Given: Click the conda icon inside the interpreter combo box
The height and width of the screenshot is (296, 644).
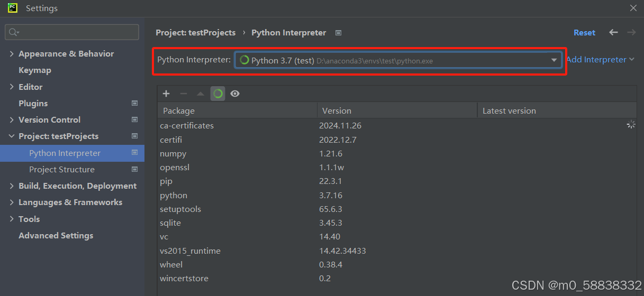Looking at the screenshot, I should tap(244, 60).
